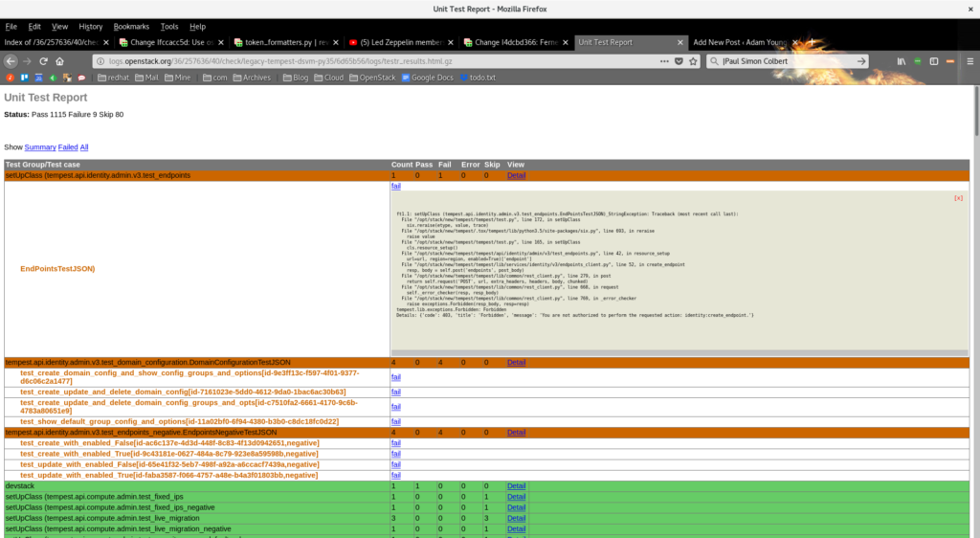This screenshot has height=538, width=980.
Task: Open Detail for DomainConfigurationTestJSON row
Action: (x=516, y=363)
